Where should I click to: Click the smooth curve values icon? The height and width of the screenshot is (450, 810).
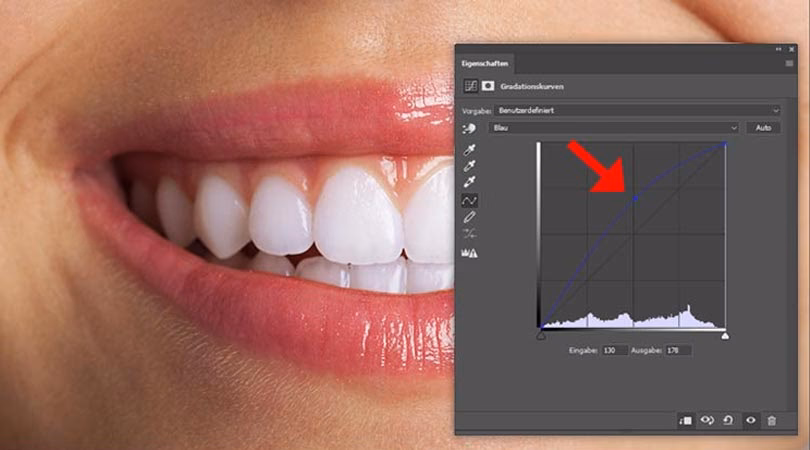tap(469, 234)
